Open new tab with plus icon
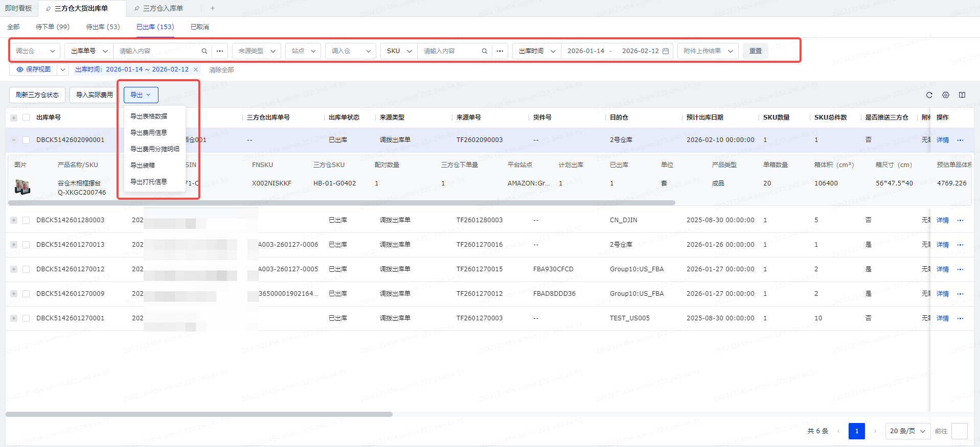This screenshot has width=980, height=447. [213, 8]
